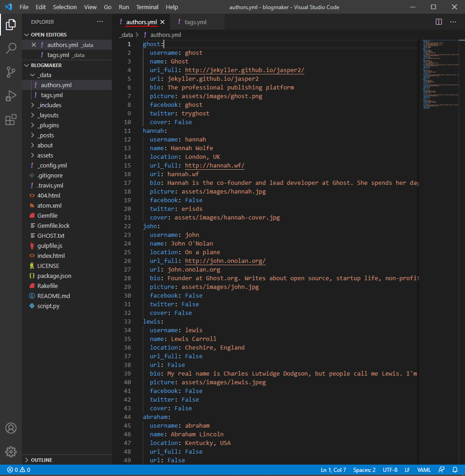
Task: Open Gemfile in explorer
Action: pyautogui.click(x=67, y=215)
